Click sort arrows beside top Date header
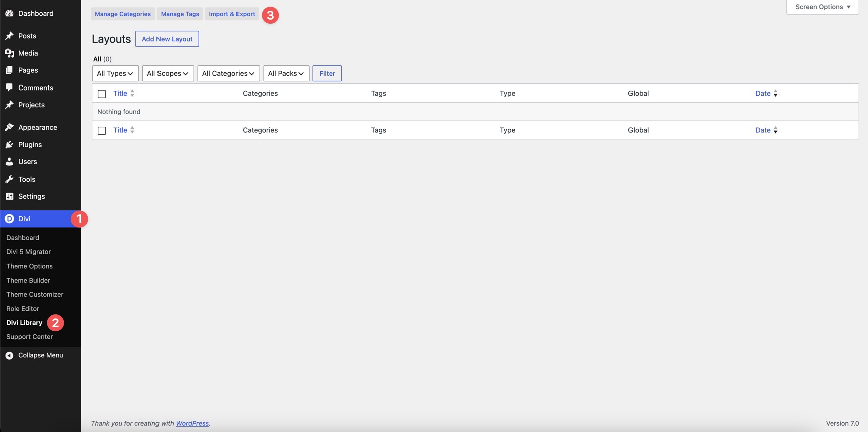868x432 pixels. point(775,93)
